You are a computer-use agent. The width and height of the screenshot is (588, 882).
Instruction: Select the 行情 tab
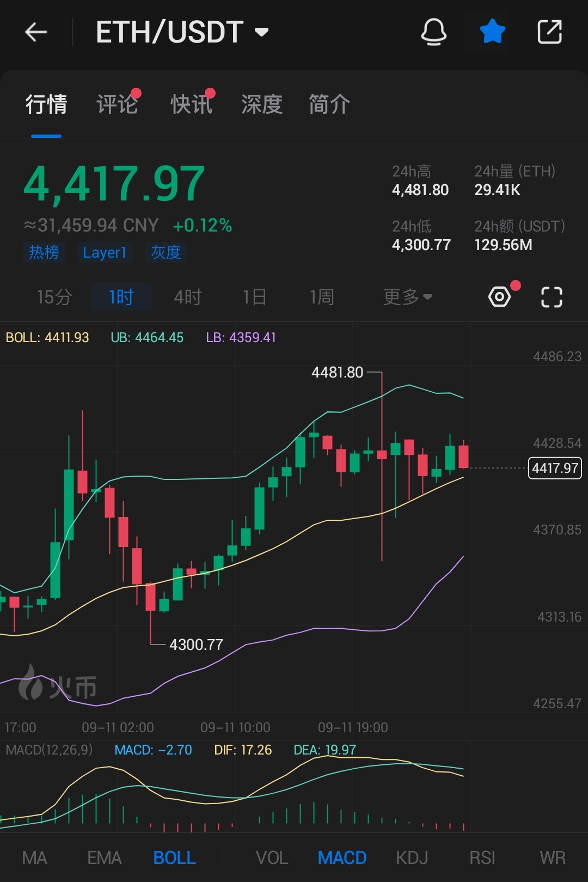[x=46, y=104]
